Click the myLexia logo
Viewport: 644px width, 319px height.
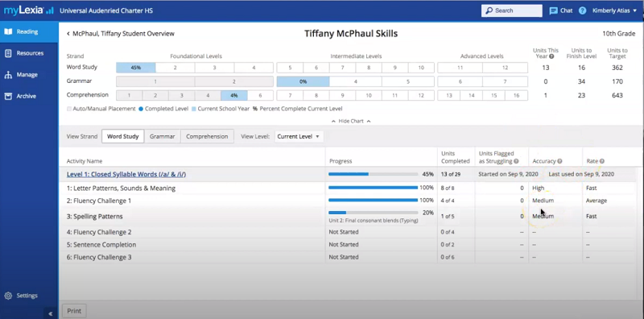click(29, 10)
